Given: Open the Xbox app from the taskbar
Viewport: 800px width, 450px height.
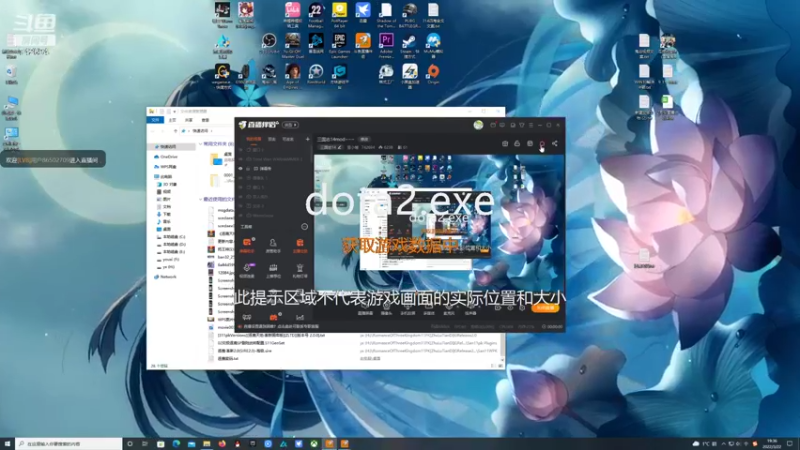Looking at the screenshot, I should coord(314,444).
